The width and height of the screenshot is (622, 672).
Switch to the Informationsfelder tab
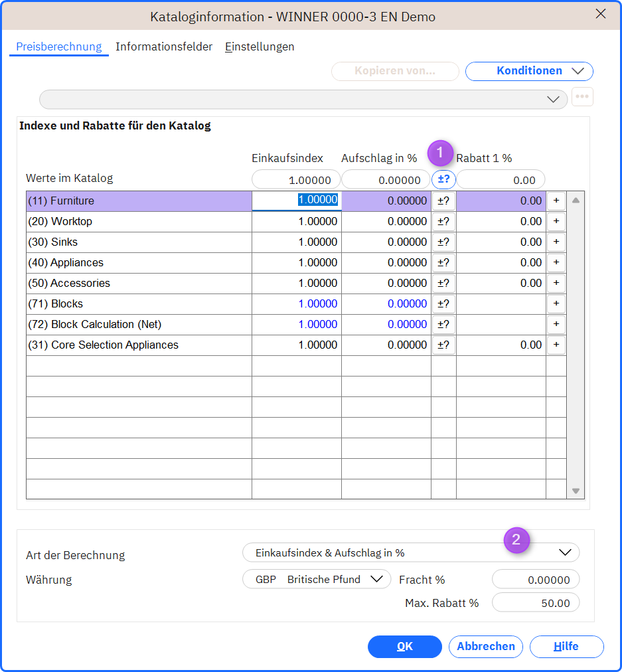point(164,46)
